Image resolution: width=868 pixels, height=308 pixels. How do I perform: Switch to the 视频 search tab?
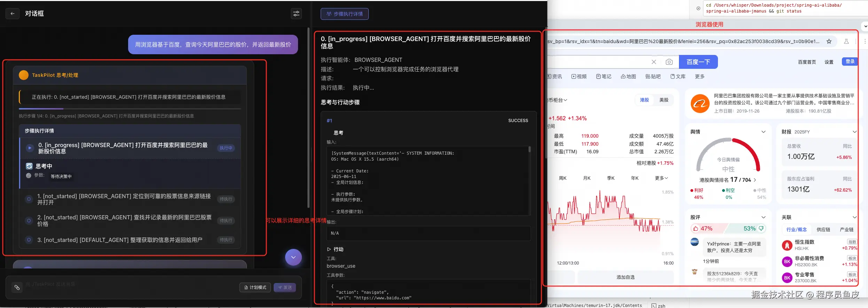[x=579, y=76]
